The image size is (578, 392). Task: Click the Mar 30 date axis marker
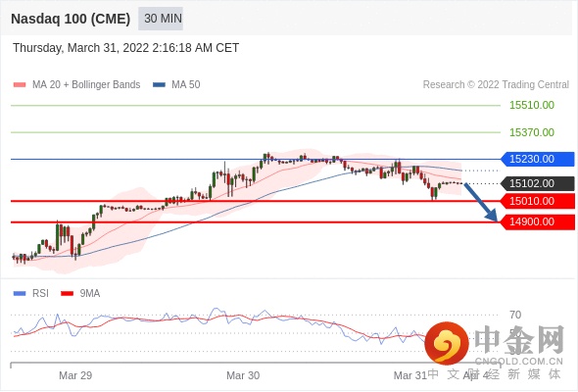pos(243,375)
